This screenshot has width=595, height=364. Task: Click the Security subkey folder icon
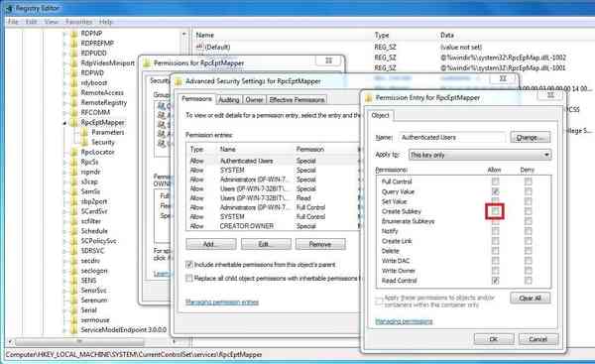click(85, 142)
